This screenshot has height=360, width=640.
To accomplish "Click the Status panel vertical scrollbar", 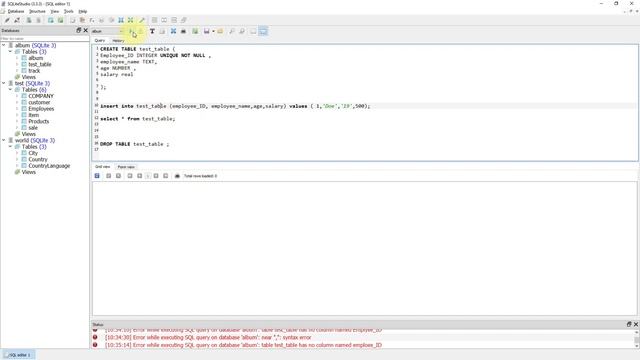I will click(636, 339).
